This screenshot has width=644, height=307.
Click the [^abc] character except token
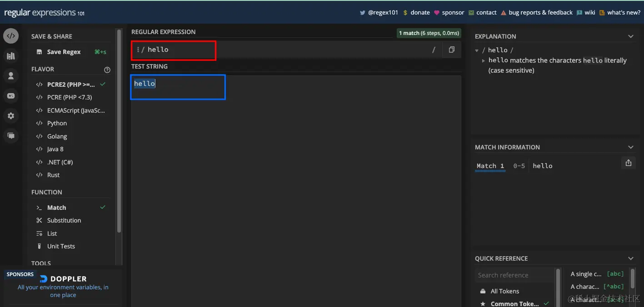[597, 287]
